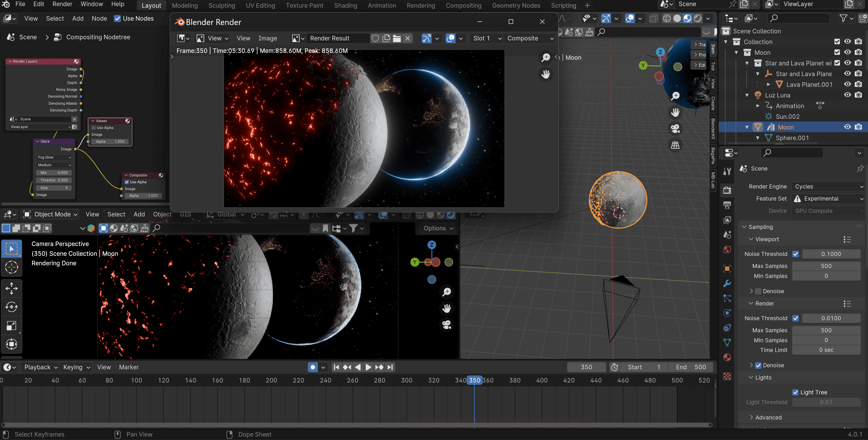Click the jump to end frame button
The width and height of the screenshot is (868, 440).
[x=390, y=367]
